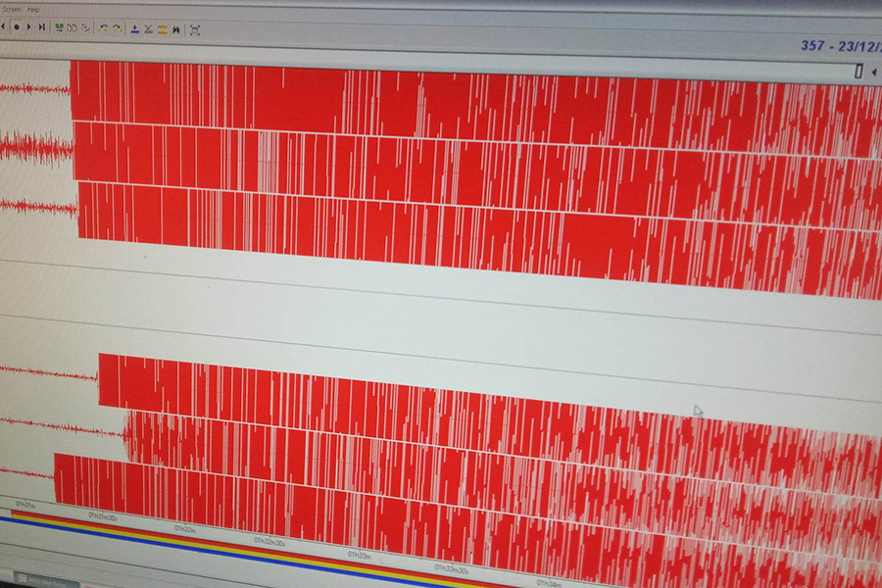Select the green station display icon
The width and height of the screenshot is (882, 588).
tap(59, 28)
